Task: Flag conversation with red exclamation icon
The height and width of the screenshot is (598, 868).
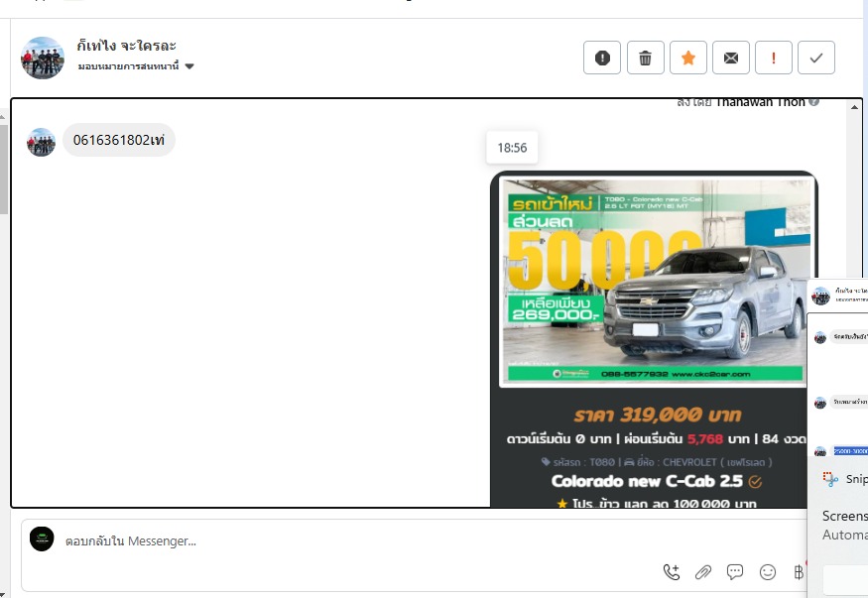Action: tap(774, 58)
